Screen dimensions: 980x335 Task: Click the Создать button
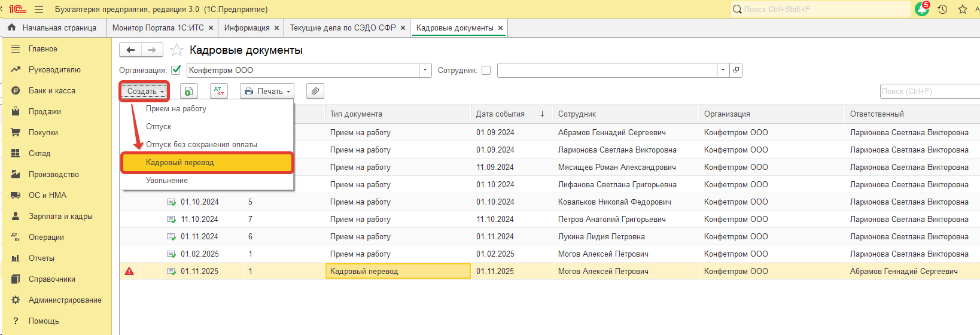(x=144, y=91)
